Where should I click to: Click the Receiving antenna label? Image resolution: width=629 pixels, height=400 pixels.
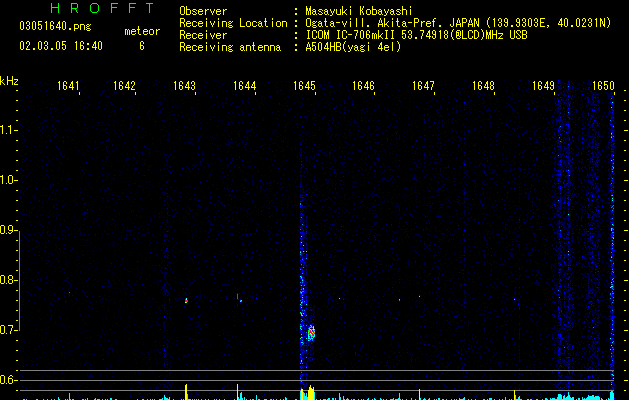[230, 47]
